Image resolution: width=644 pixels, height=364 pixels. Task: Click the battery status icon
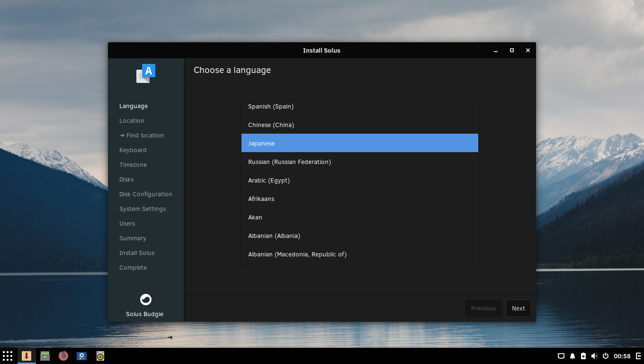click(583, 356)
